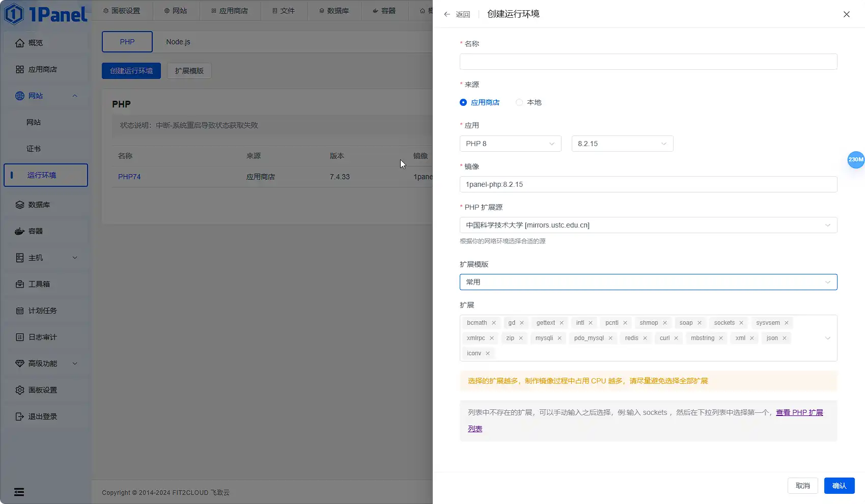Open the PHP 扩展源 mirror dropdown
Screen dimensions: 865x504
coord(649,225)
